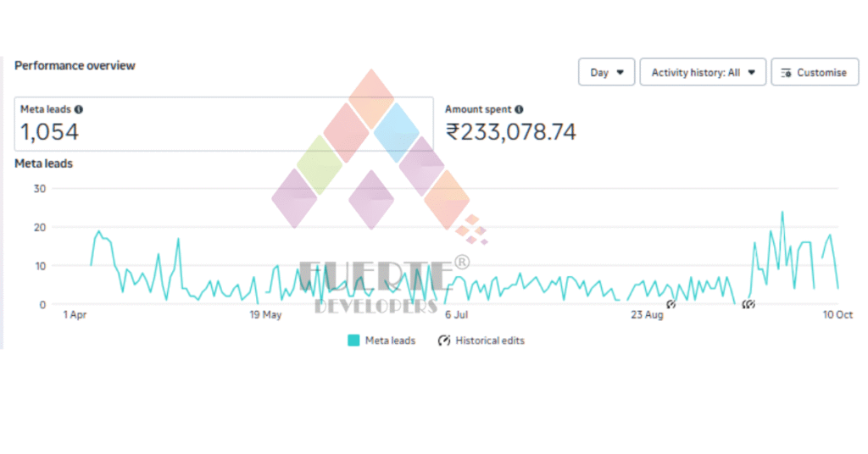Toggle the Meta leads legend text
This screenshot has width=868, height=454.
390,340
